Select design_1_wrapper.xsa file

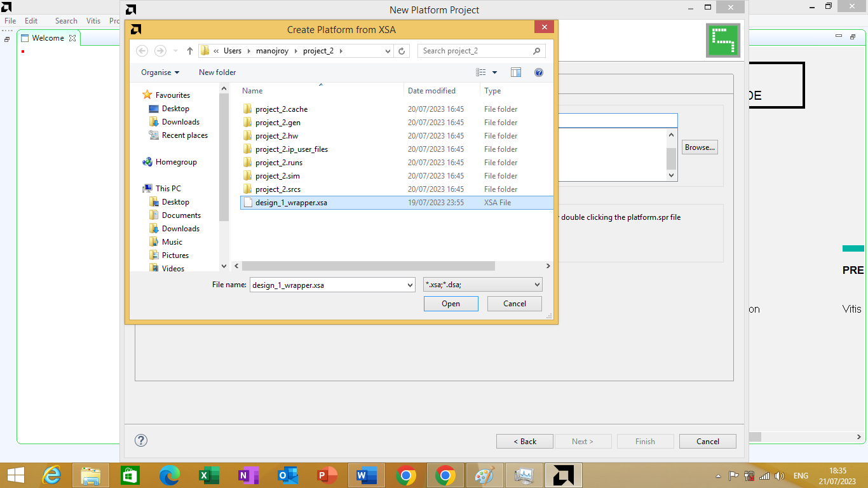[x=397, y=203]
